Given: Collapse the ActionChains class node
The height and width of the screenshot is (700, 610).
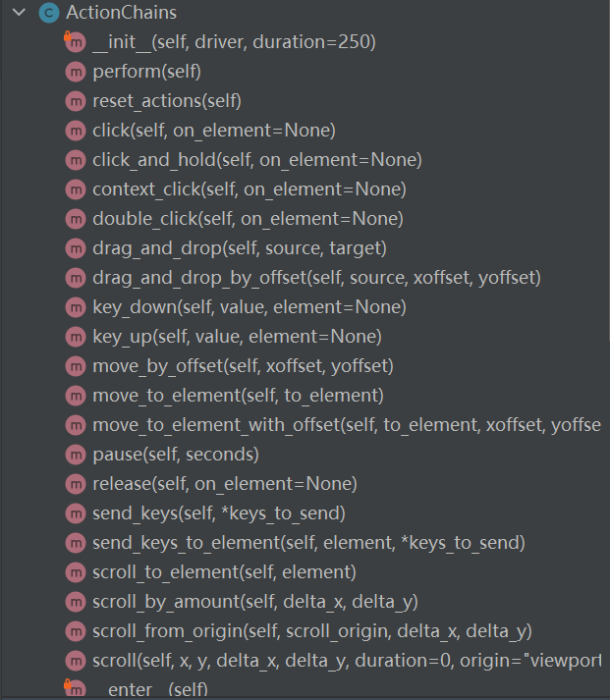Looking at the screenshot, I should coord(18,14).
